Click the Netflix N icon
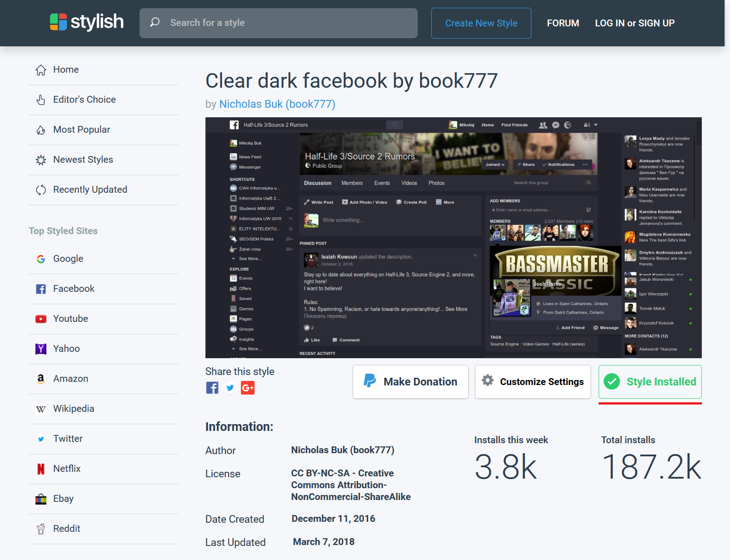Image resolution: width=730 pixels, height=560 pixels. 41,469
